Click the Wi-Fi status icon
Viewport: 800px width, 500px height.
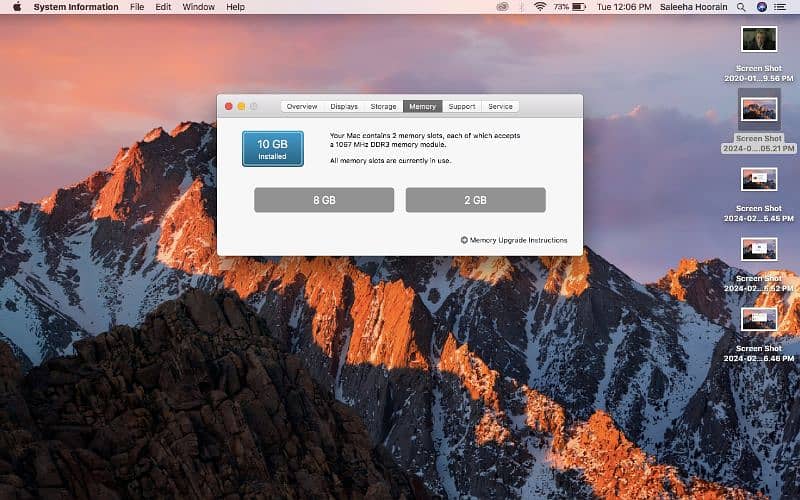point(540,7)
